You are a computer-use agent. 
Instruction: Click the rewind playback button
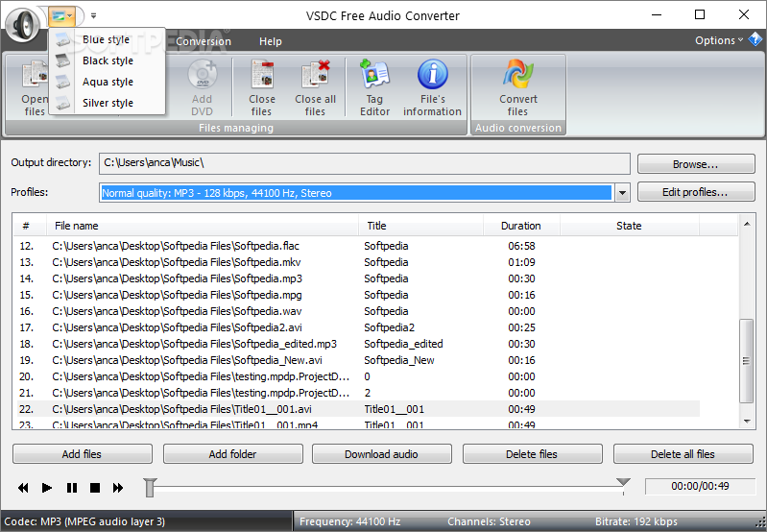23,488
